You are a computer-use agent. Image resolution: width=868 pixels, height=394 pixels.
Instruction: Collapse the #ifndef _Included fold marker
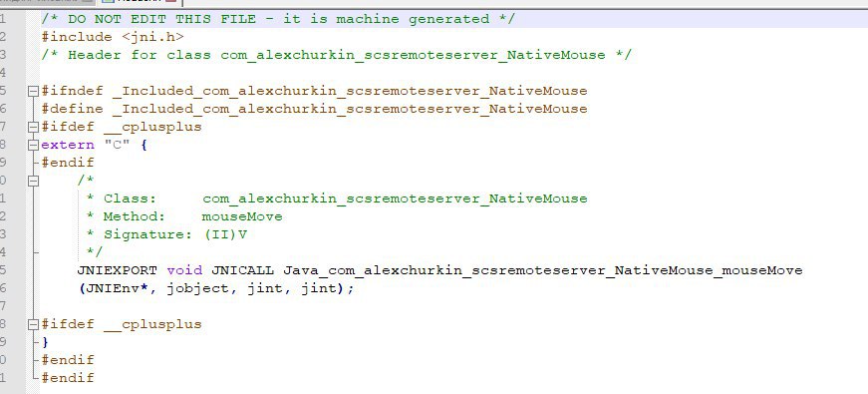pos(34,91)
